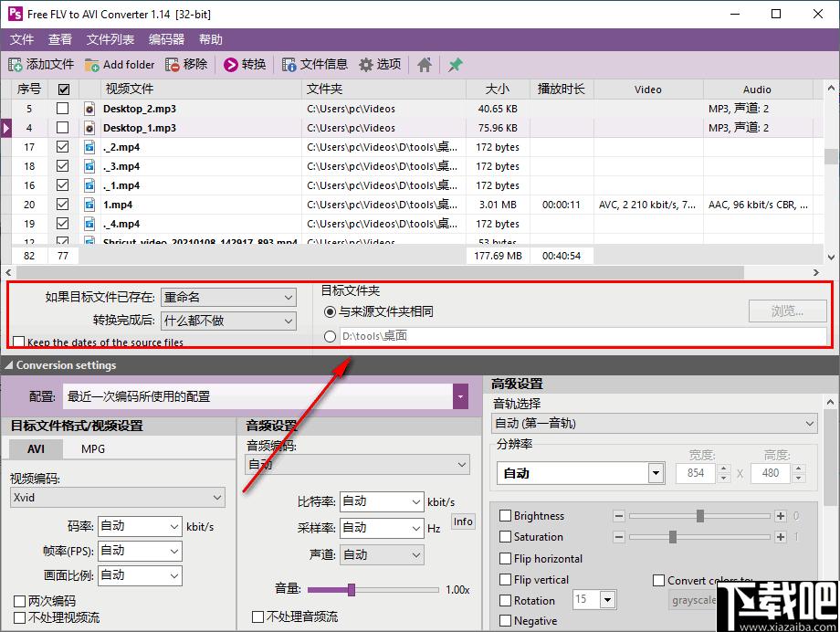Click the green pin icon in the toolbar
Screen dimensions: 840x632
coord(456,65)
